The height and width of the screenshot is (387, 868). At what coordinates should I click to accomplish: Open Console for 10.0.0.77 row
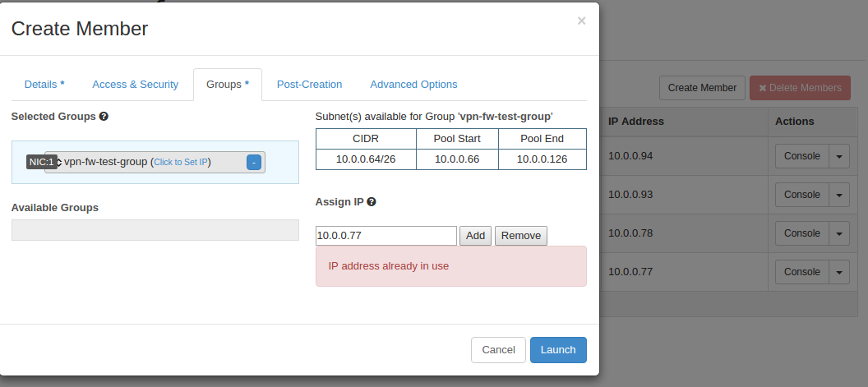point(801,272)
